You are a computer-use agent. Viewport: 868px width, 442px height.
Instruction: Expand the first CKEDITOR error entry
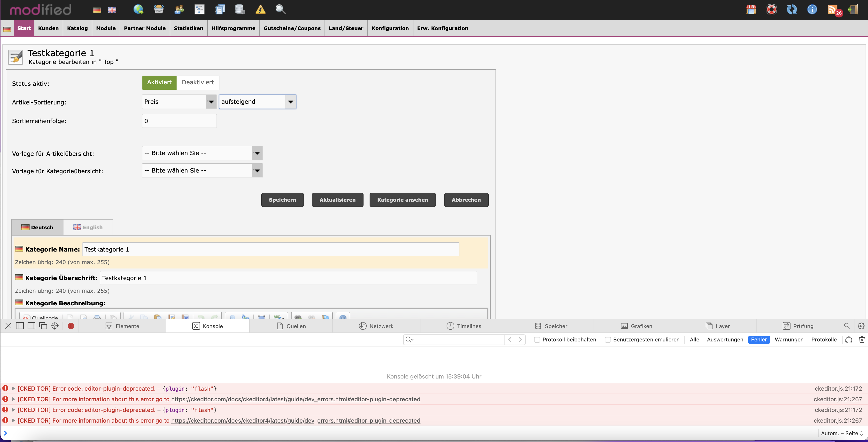[13, 389]
